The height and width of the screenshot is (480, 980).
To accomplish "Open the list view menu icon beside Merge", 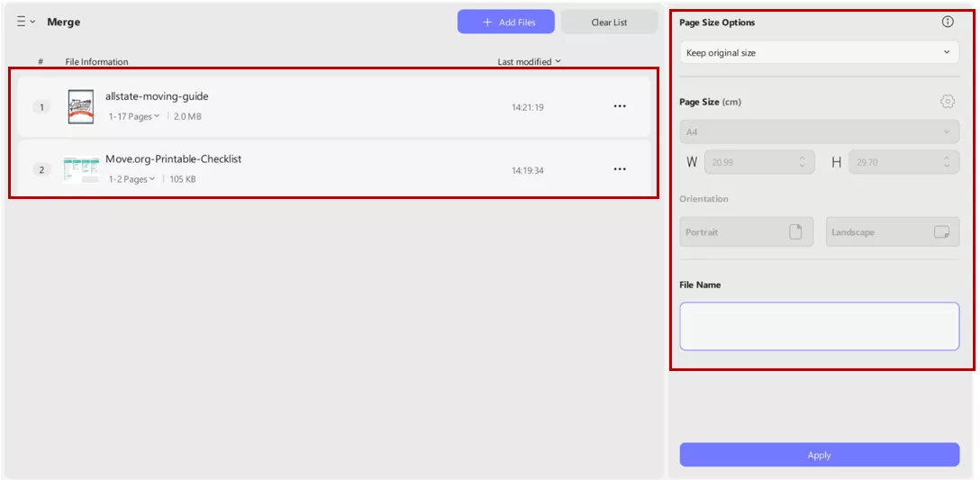I will pyautogui.click(x=25, y=22).
